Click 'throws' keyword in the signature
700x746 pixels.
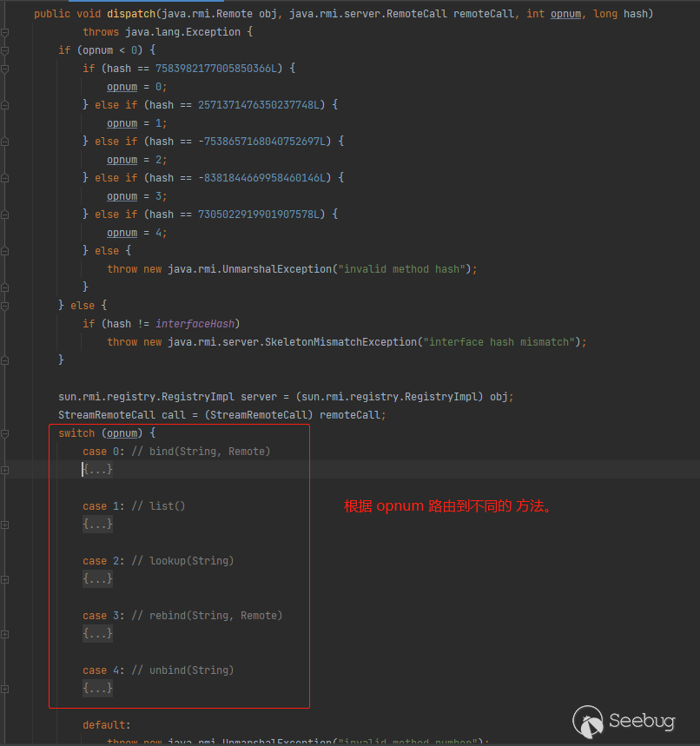(101, 32)
